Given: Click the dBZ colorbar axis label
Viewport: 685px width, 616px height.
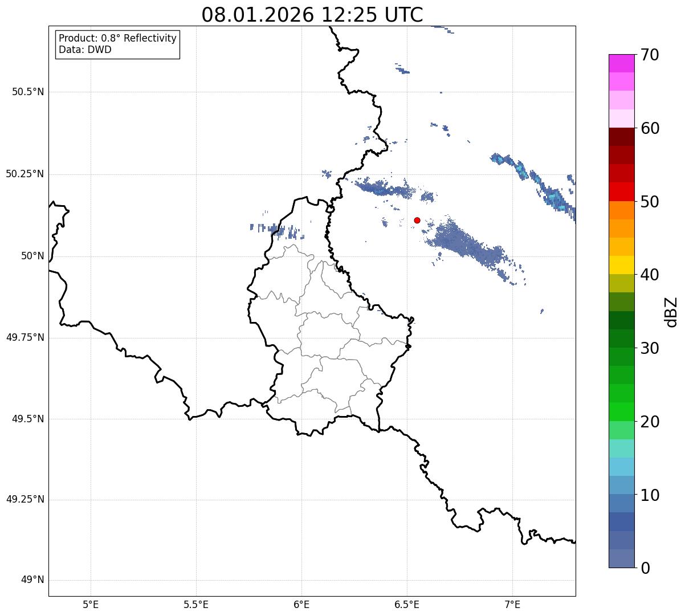Looking at the screenshot, I should click(671, 311).
